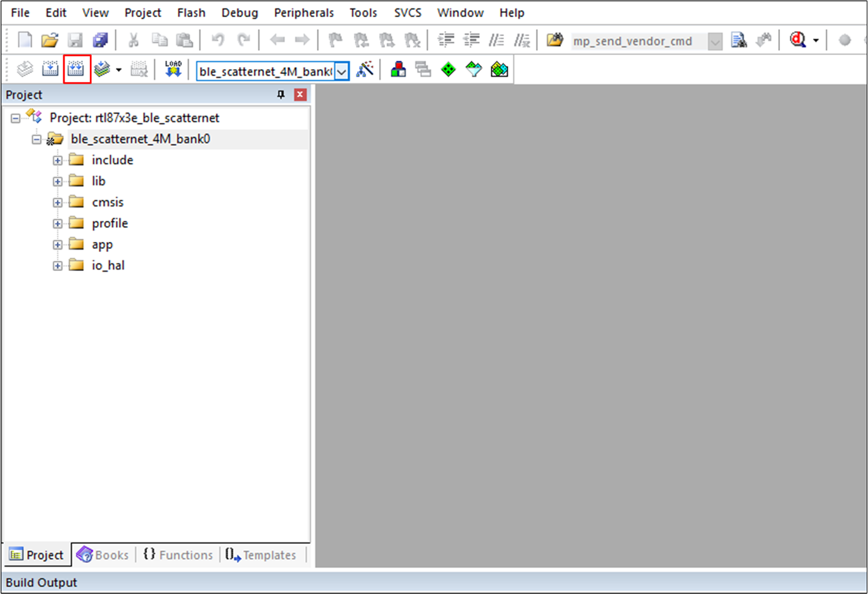Click the mp_send_vendor_cmd search field

pyautogui.click(x=638, y=41)
